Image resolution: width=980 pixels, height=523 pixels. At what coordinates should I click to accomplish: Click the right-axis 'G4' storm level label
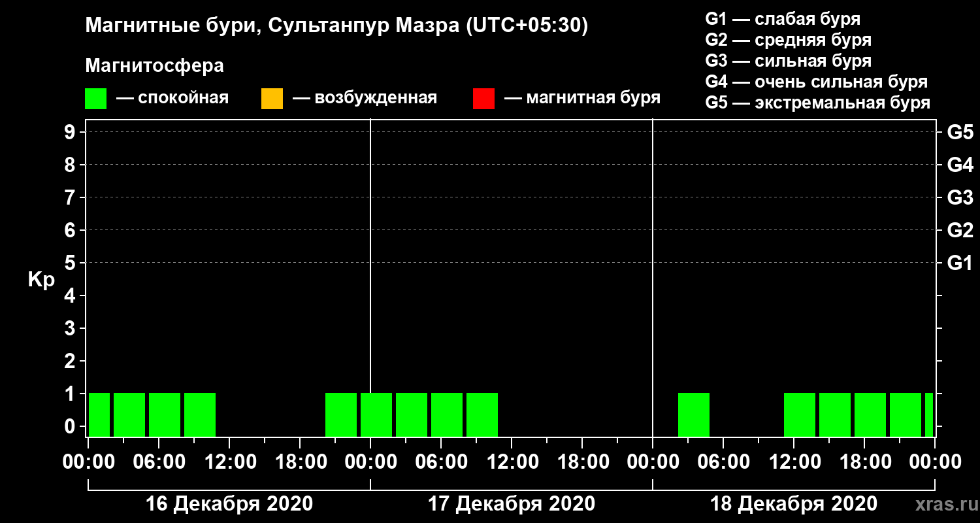[x=960, y=165]
